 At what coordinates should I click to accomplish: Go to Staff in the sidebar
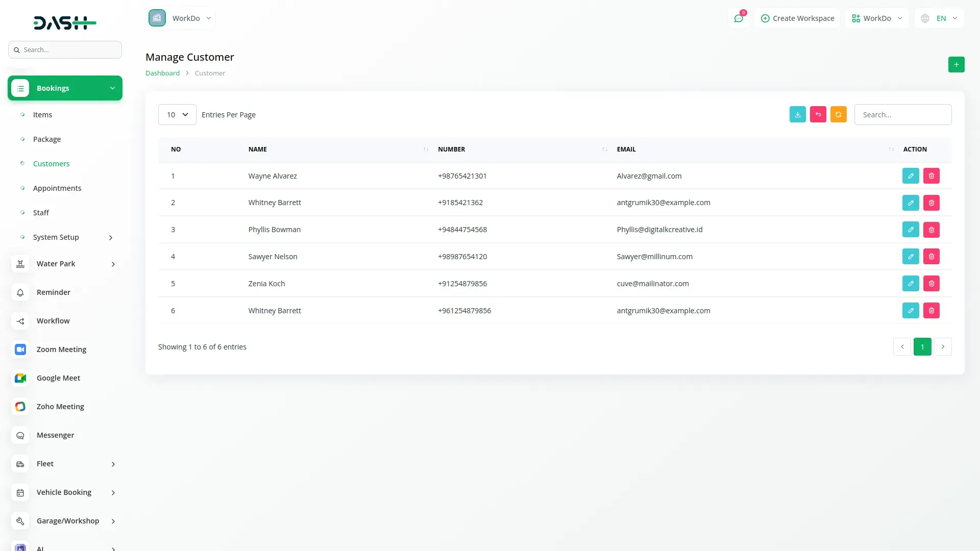[x=41, y=213]
